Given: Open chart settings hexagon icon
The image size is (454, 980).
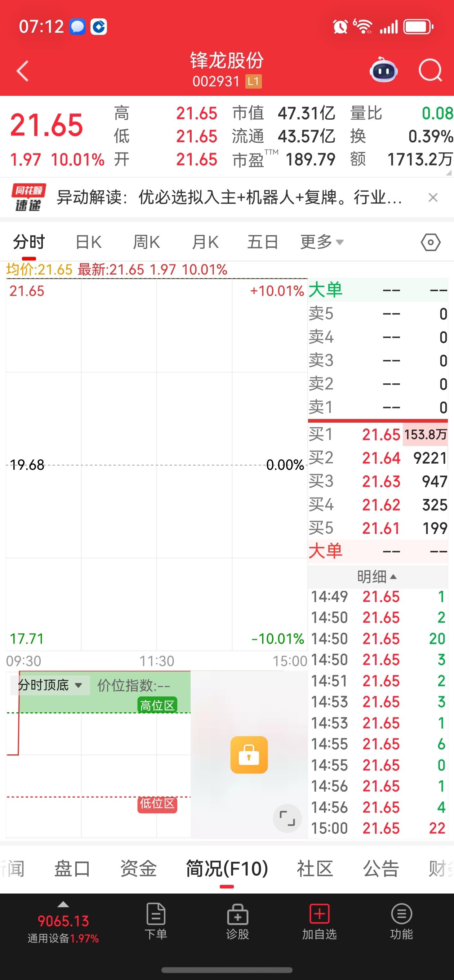Looking at the screenshot, I should 431,242.
